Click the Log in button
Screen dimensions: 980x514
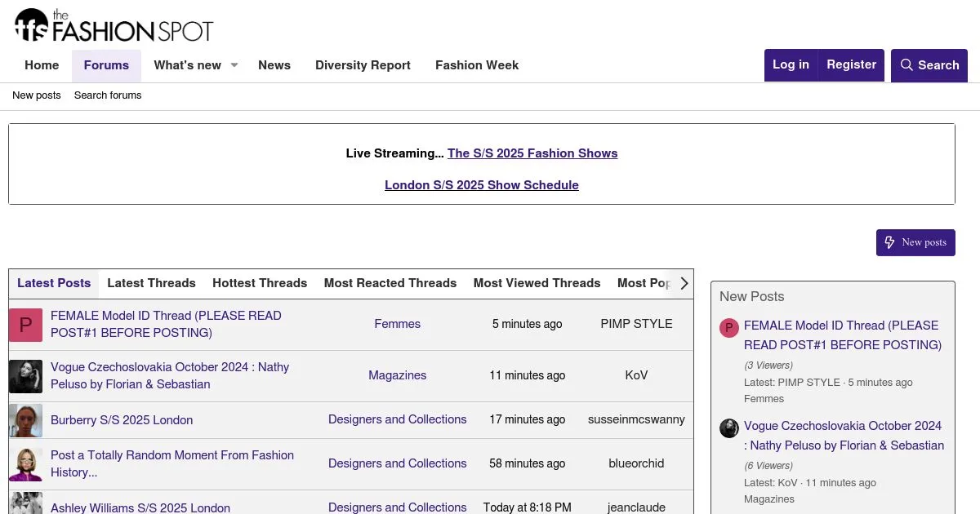[x=791, y=65]
